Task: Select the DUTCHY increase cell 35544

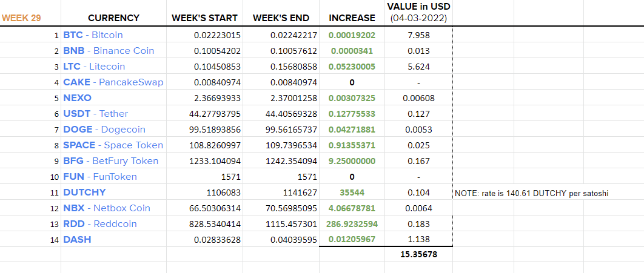Action: 352,192
